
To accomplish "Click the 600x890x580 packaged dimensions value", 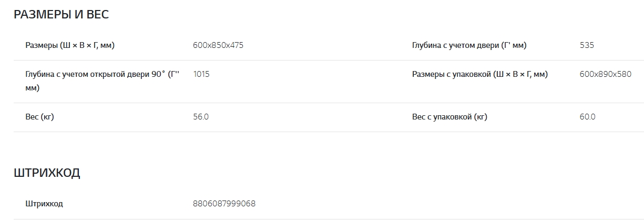I will [x=605, y=74].
